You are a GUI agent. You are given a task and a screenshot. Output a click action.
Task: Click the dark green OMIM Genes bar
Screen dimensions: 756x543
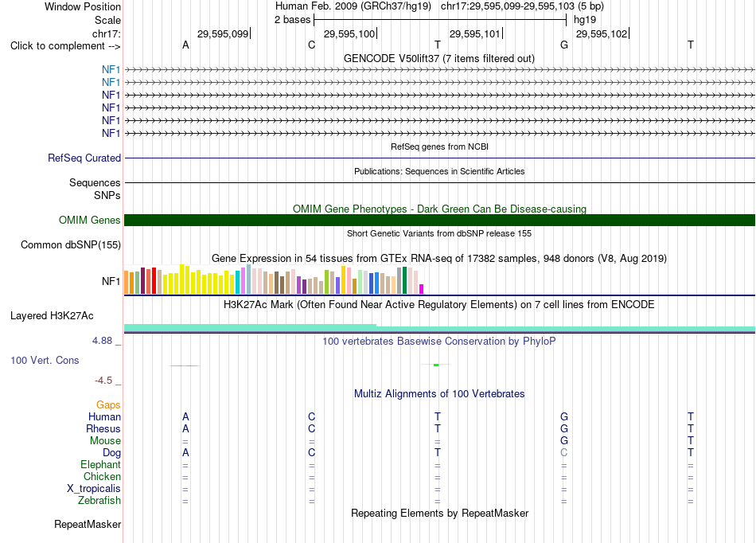click(439, 220)
